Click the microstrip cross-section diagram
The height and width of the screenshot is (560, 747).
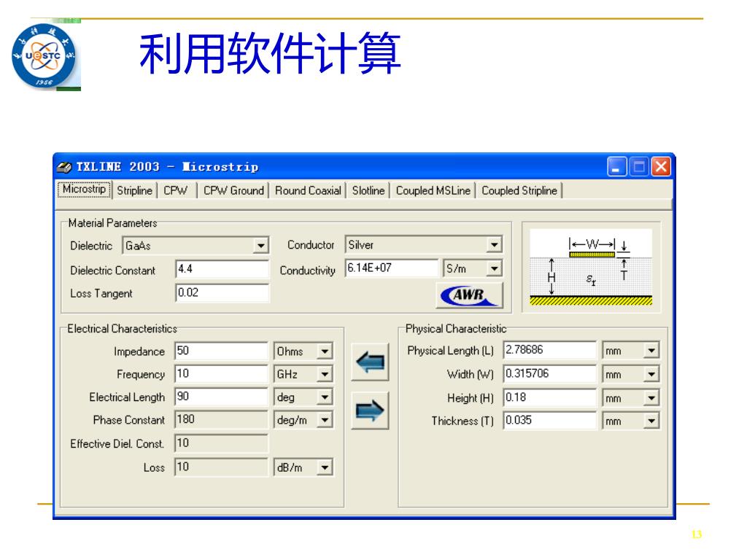591,267
